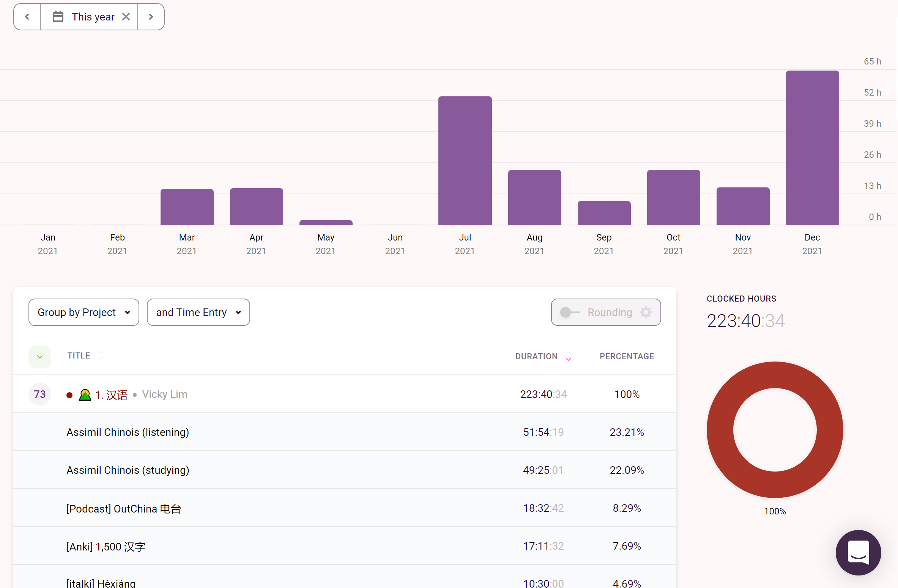Screen dimensions: 898x588
Task: Collapse all rows with the green chevron
Action: click(x=40, y=357)
